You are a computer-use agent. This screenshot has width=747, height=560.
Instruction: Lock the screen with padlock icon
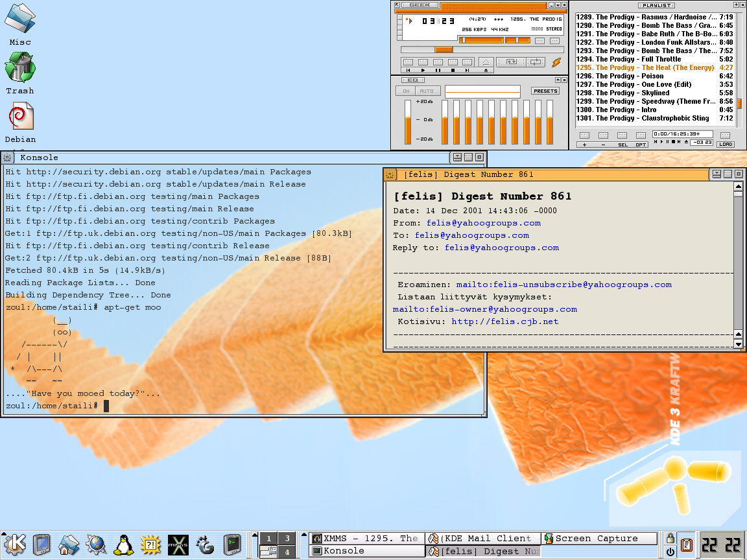[670, 538]
